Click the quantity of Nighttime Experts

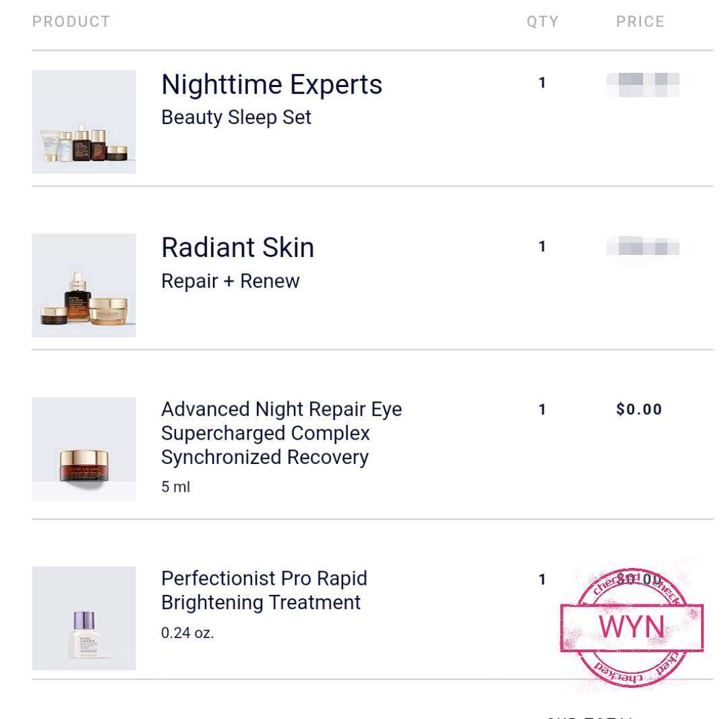pyautogui.click(x=542, y=83)
